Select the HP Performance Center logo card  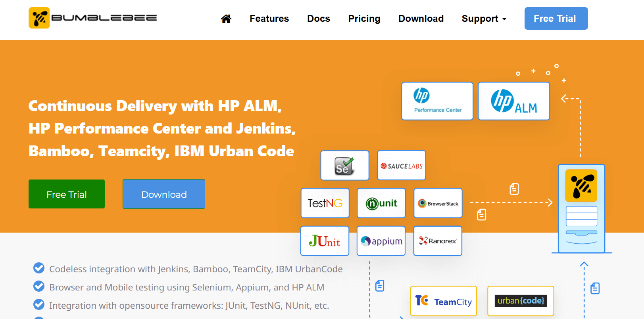click(437, 101)
